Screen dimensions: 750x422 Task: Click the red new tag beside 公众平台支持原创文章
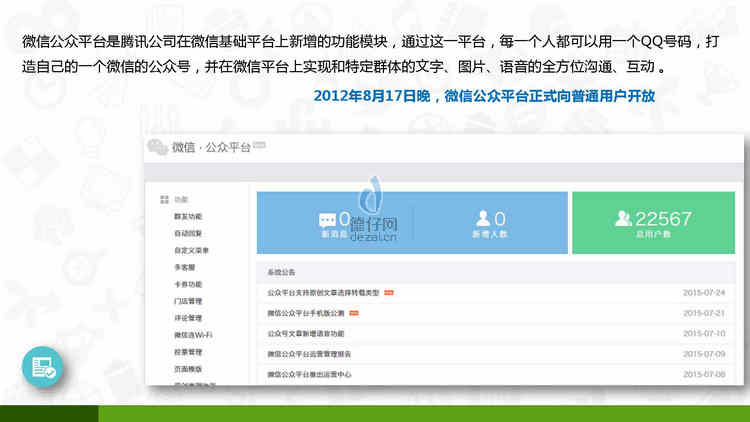(x=389, y=292)
